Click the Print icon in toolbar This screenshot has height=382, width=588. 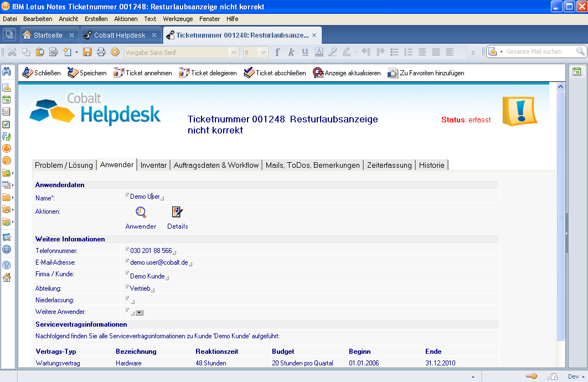pyautogui.click(x=101, y=52)
